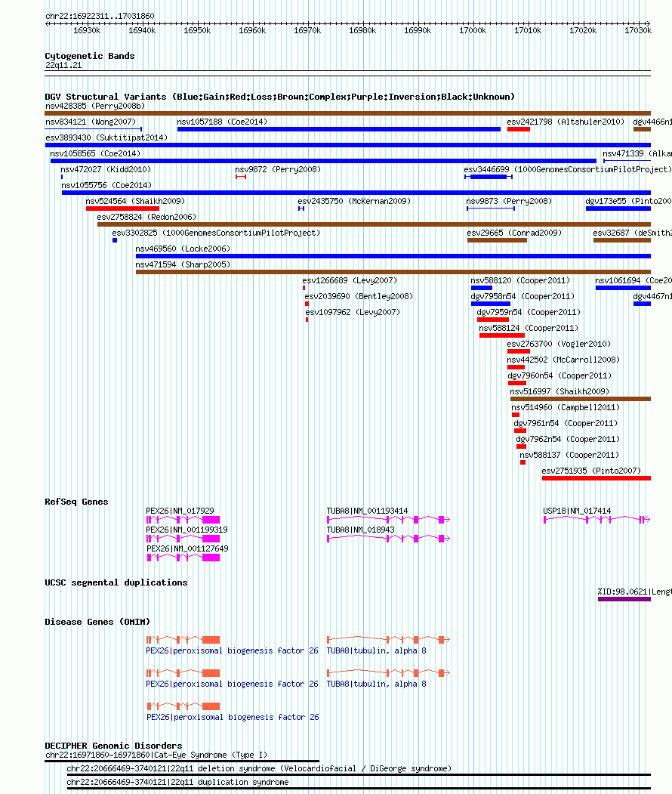Click cytogenetic band 22q11.21
This screenshot has width=672, height=794.
pyautogui.click(x=63, y=65)
